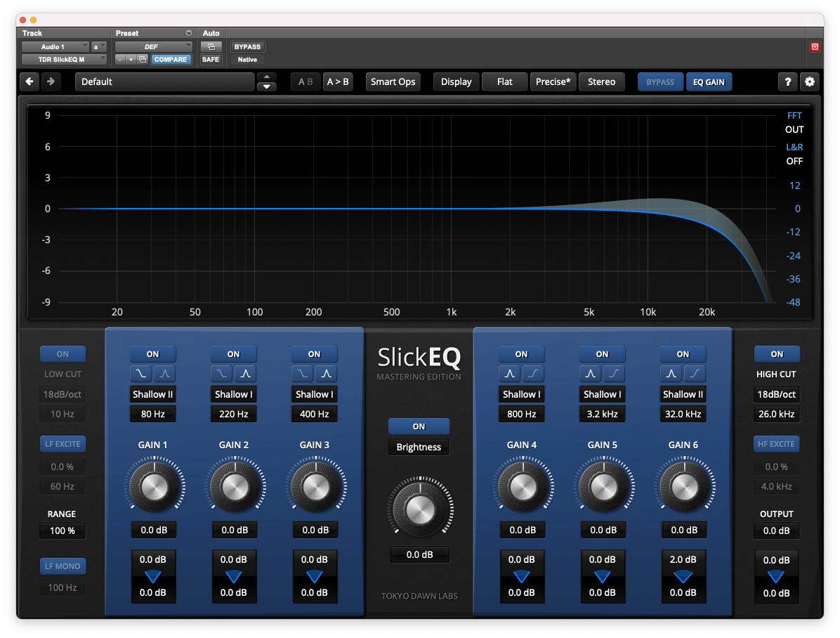
Task: Open the Audio 1 track selector
Action: point(55,46)
